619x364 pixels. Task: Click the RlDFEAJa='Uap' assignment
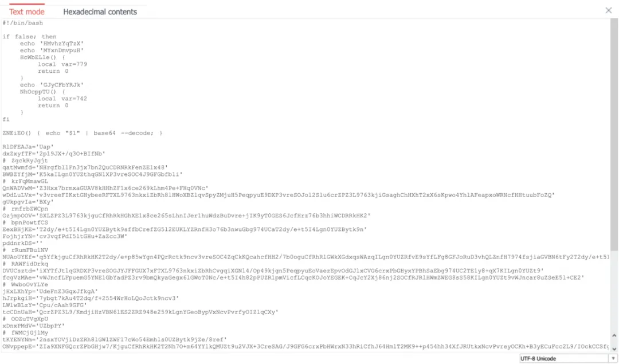[x=28, y=147]
